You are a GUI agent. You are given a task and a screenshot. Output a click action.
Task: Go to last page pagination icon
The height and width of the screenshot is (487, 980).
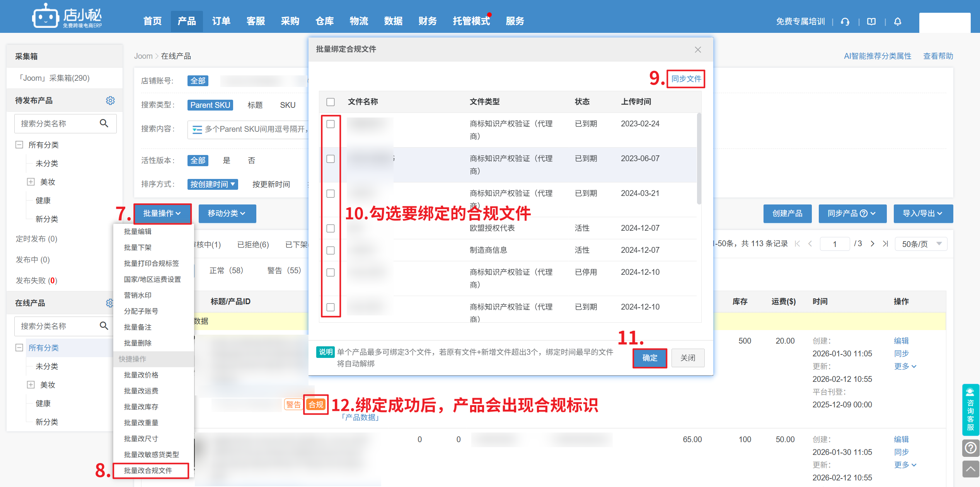point(886,244)
